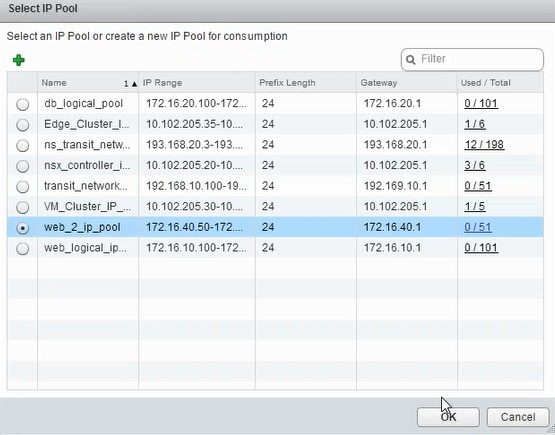Open the 0 / 51 link for transit_network
Image resolution: width=555 pixels, height=435 pixels.
478,186
